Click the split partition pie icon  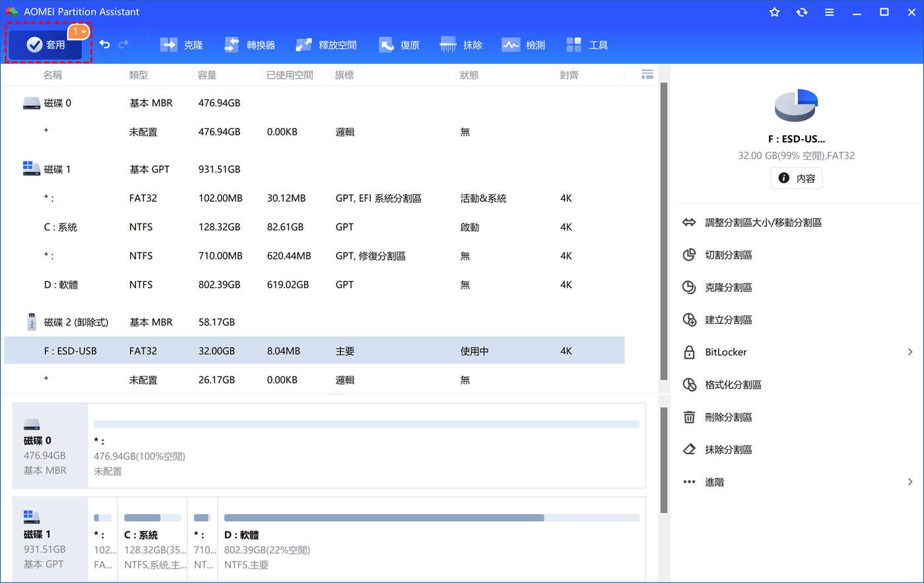pos(689,255)
